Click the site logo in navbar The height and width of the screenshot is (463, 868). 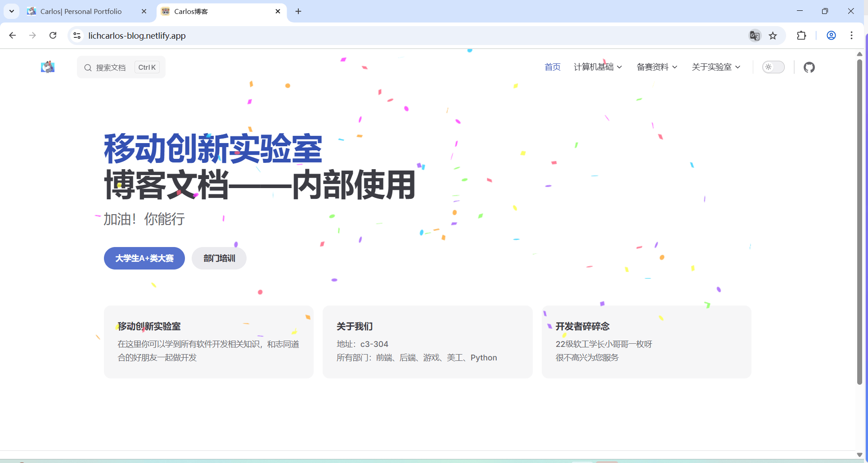tap(48, 67)
